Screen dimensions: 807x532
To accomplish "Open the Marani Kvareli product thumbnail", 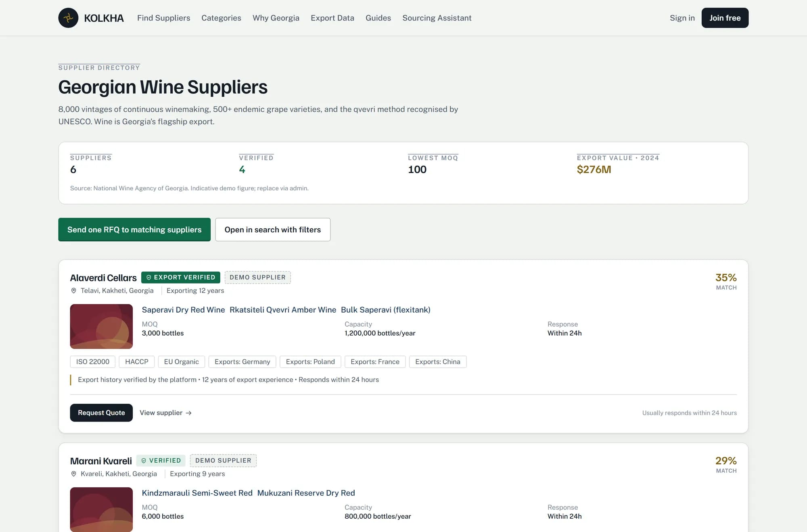I will [101, 509].
